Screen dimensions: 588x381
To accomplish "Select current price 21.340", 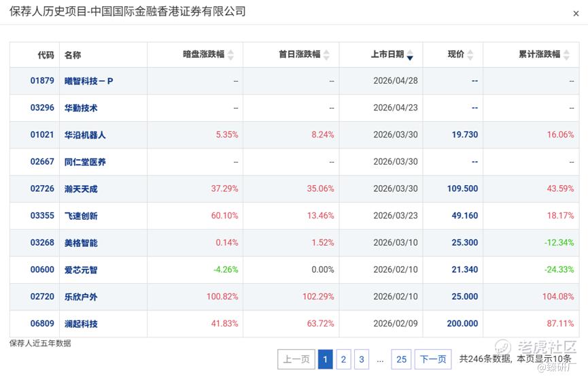I will [465, 270].
